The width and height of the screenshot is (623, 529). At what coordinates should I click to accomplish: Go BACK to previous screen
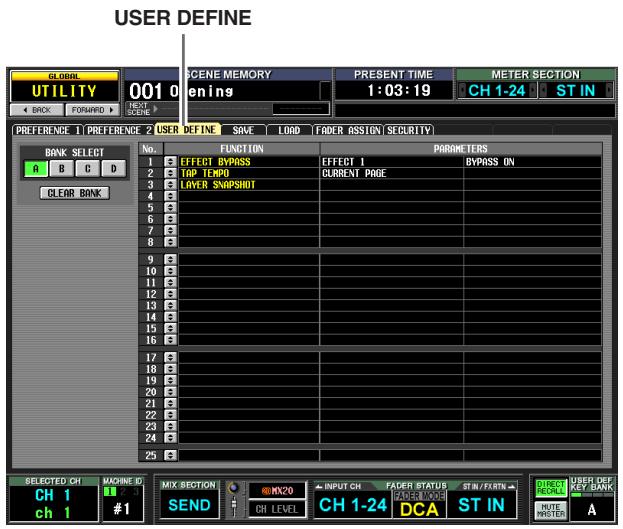tap(37, 110)
